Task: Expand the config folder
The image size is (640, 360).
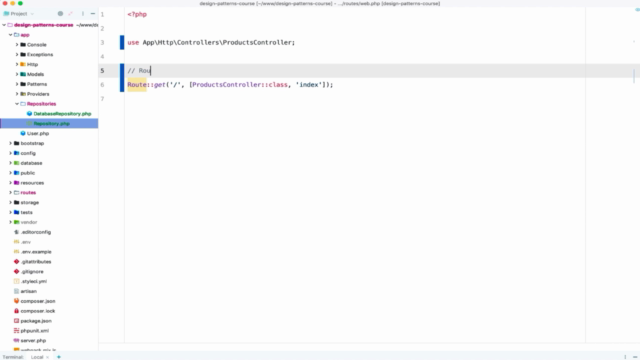Action: click(x=11, y=153)
